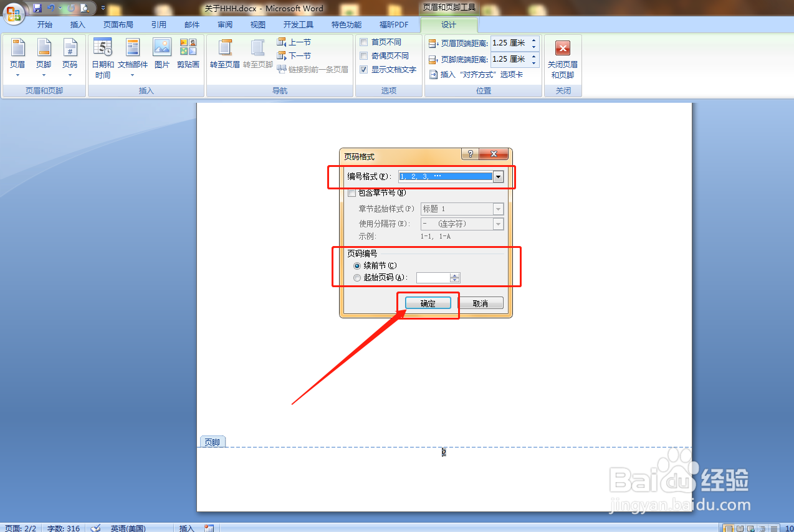Enable 奇偶页不同 checkbox
Image resolution: width=794 pixels, height=532 pixels.
(364, 56)
